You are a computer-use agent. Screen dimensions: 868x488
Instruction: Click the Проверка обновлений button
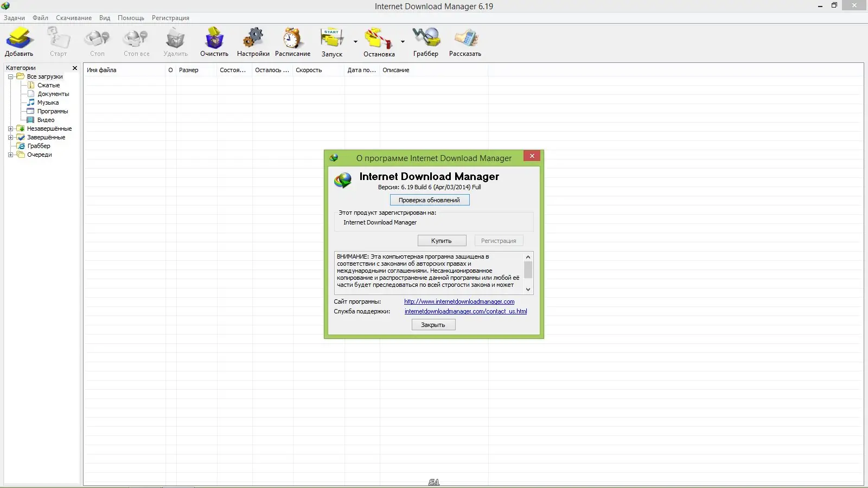tap(430, 200)
